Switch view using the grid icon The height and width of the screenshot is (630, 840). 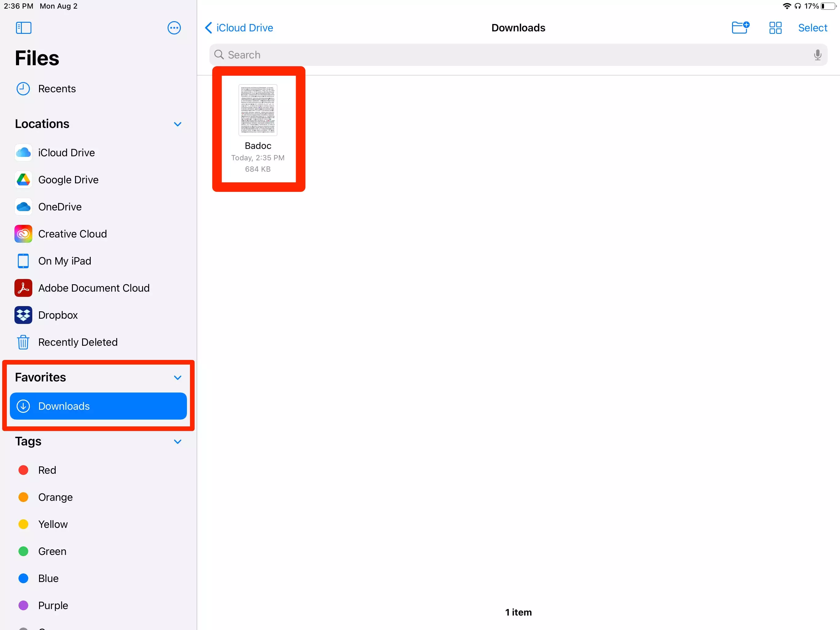[x=775, y=28]
